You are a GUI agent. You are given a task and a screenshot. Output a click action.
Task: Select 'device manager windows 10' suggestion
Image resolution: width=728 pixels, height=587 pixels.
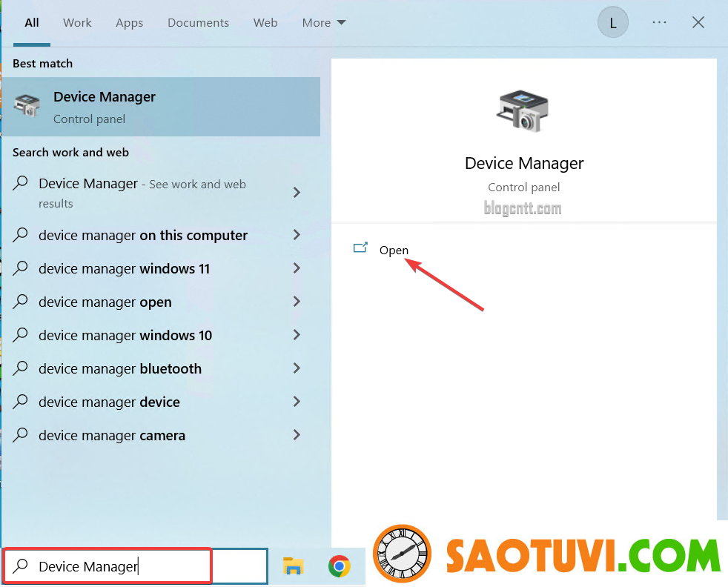tap(125, 336)
